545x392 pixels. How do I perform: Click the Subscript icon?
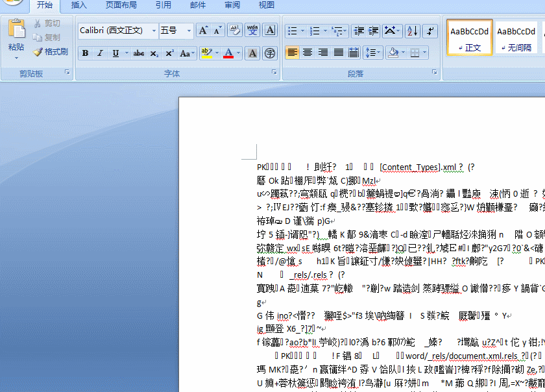(x=156, y=53)
